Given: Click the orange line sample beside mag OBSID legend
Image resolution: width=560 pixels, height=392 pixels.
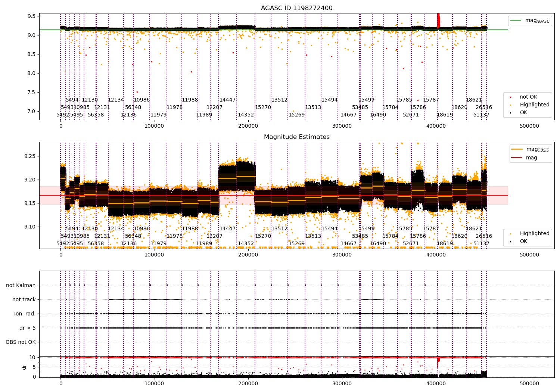Looking at the screenshot, I should pyautogui.click(x=517, y=149).
